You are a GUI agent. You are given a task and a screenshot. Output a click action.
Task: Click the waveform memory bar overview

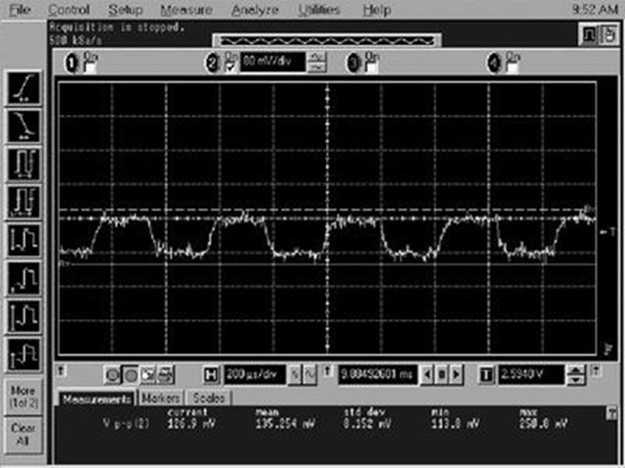click(x=327, y=40)
